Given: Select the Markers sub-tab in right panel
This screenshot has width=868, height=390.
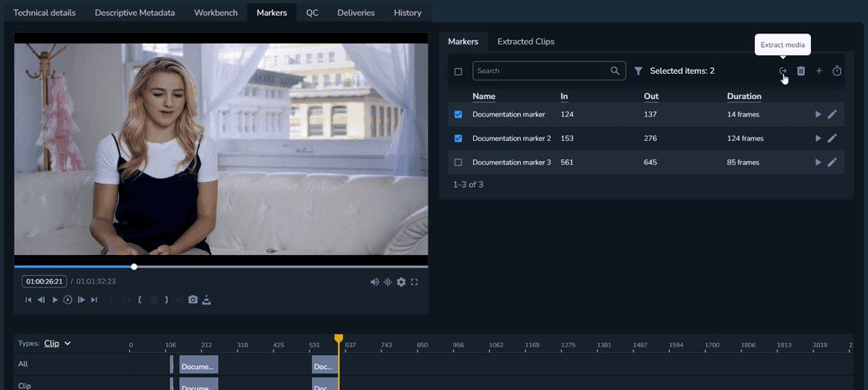Looking at the screenshot, I should [463, 42].
